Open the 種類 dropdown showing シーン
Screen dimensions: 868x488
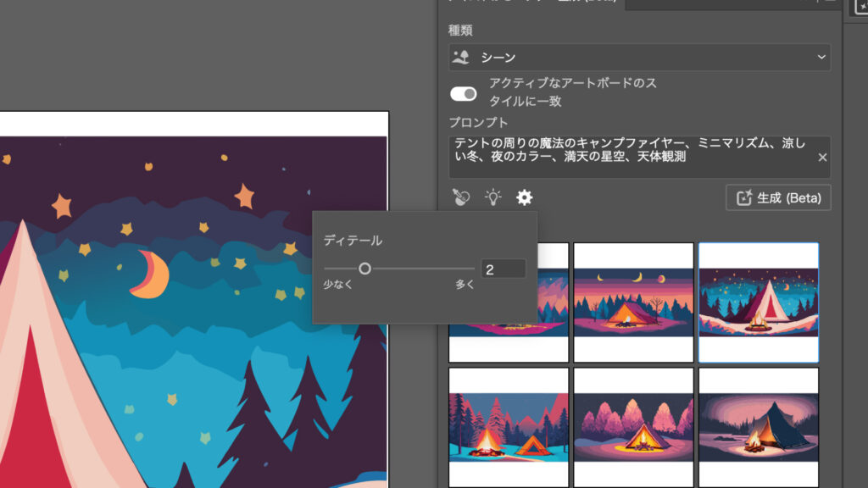point(639,57)
